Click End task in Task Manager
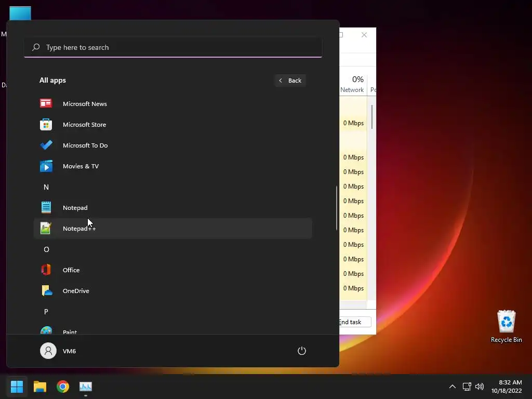The width and height of the screenshot is (532, 399). tap(355, 322)
